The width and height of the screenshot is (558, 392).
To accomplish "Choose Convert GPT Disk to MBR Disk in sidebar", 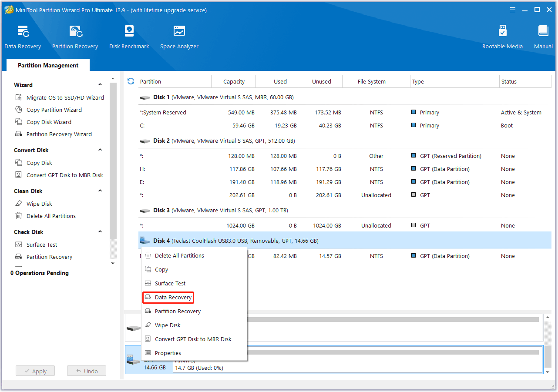I will tap(59, 175).
